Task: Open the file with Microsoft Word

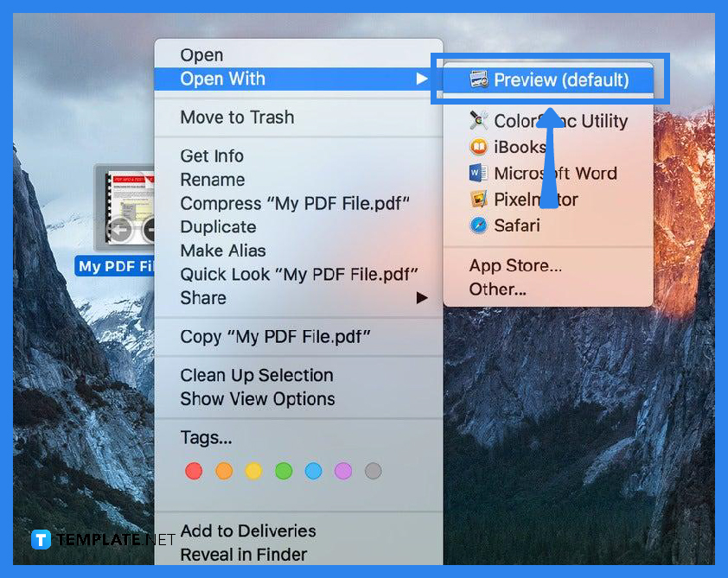Action: [x=478, y=173]
